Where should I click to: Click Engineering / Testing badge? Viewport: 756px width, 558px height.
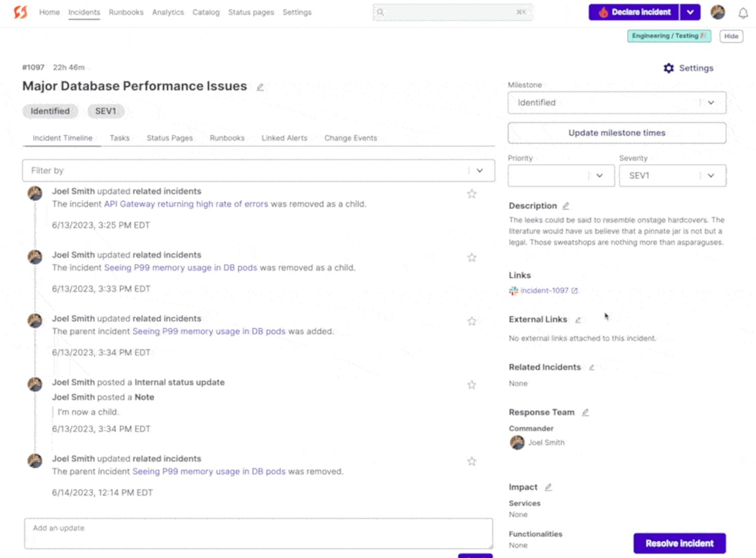tap(669, 36)
